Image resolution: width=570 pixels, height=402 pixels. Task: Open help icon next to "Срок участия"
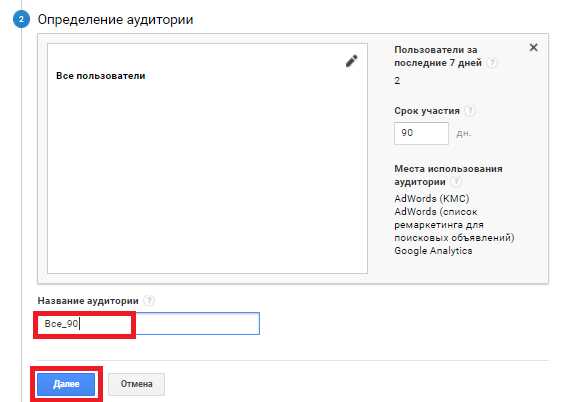tap(470, 110)
